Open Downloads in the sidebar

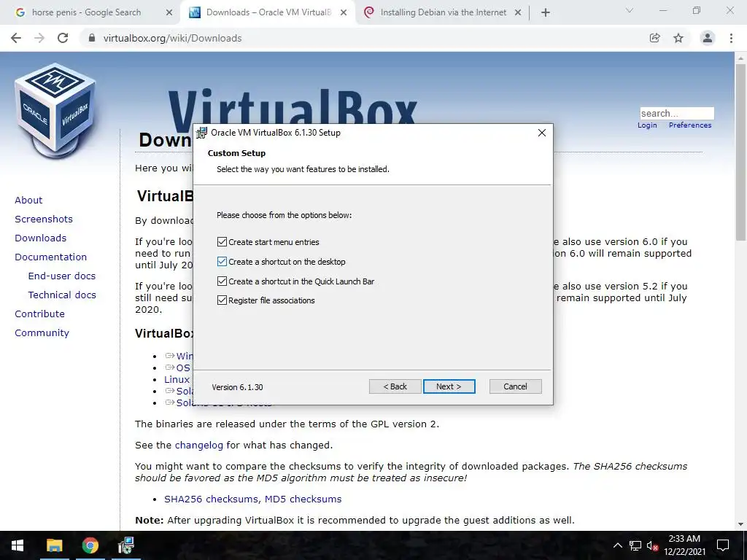[41, 238]
